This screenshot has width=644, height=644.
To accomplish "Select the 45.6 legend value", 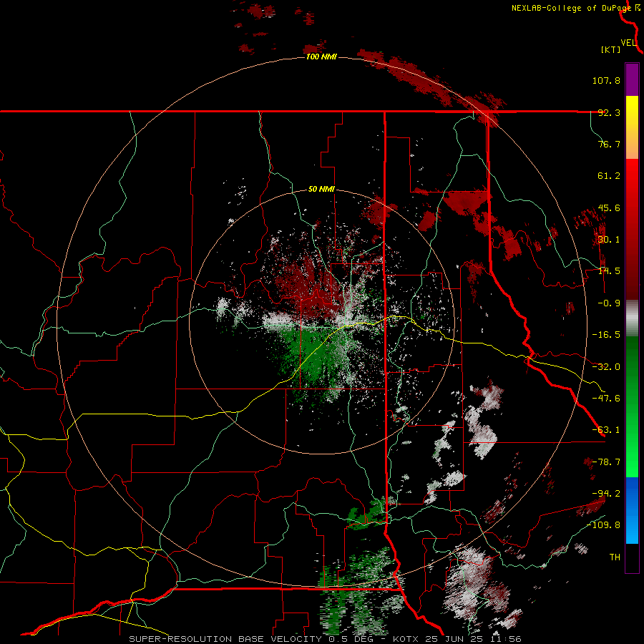I will tap(609, 208).
